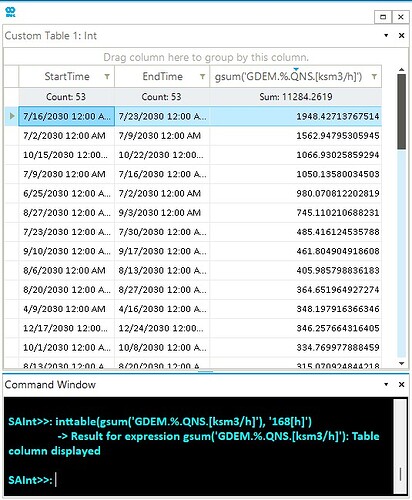Select StartTime cell 6/25/2030
This screenshot has height=500, width=412.
point(67,194)
